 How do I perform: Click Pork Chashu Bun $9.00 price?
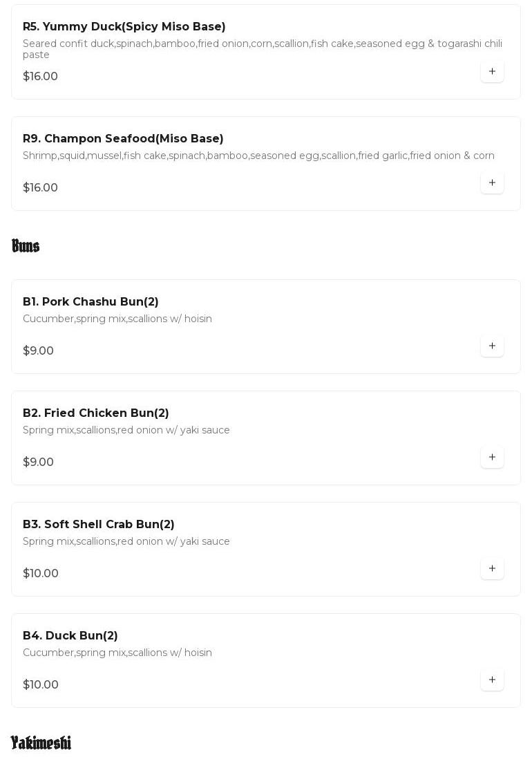(38, 351)
